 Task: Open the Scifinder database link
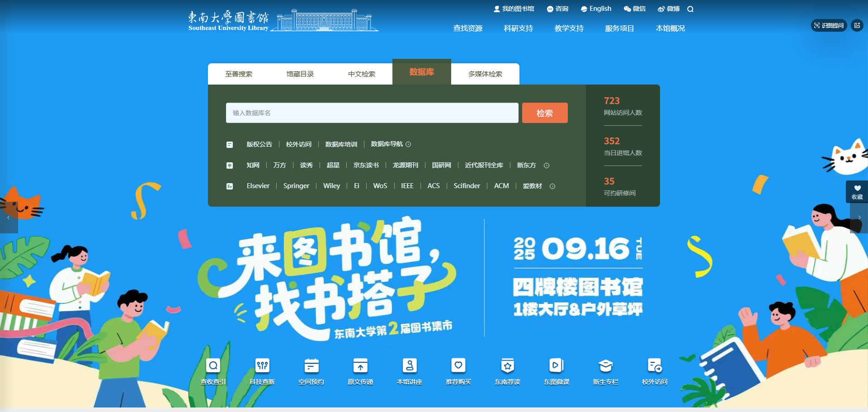click(467, 186)
